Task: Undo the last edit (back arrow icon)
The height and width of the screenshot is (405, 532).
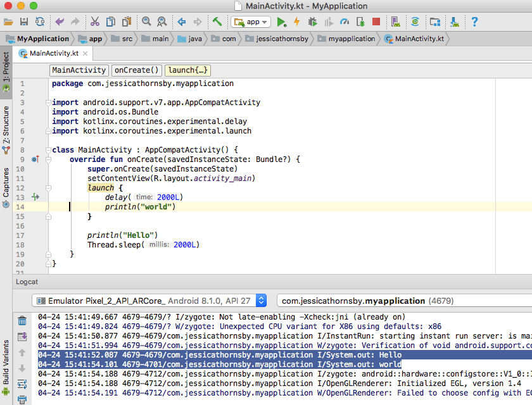Action: pos(59,22)
